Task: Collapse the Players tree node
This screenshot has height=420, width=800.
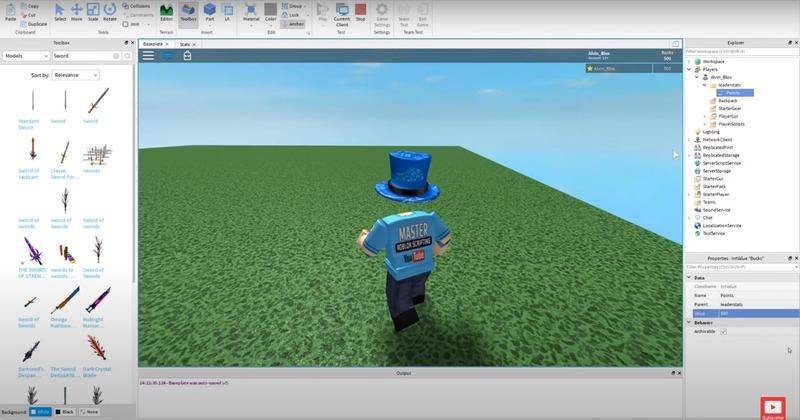Action: coord(689,69)
